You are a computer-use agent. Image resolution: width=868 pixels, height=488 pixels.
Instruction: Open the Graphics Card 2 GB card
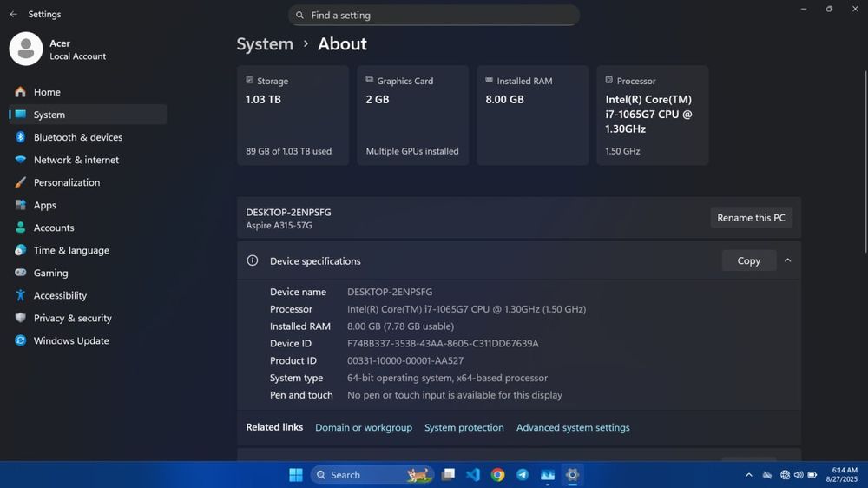click(413, 115)
